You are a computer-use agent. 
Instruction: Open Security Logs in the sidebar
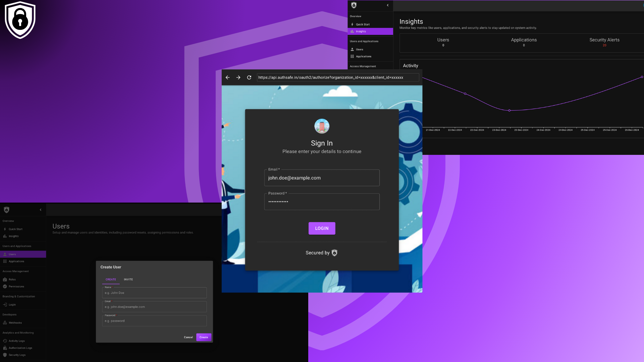[x=17, y=355]
